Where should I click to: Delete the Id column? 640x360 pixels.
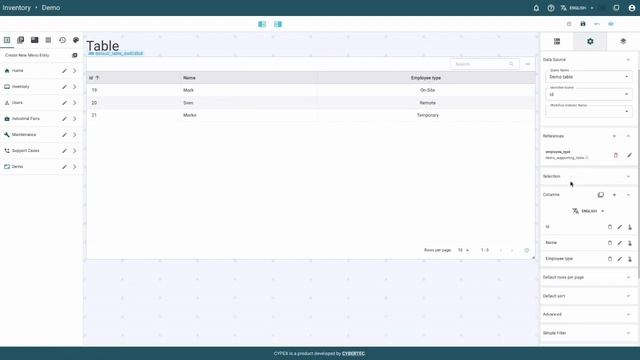610,227
